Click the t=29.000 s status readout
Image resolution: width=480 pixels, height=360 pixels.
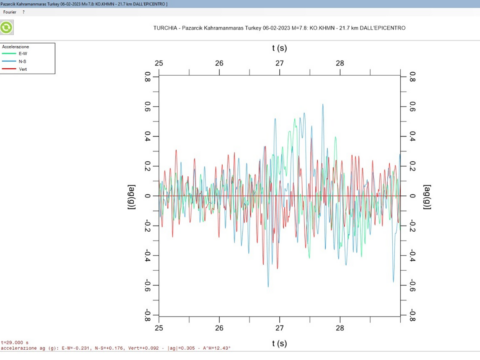tap(15, 342)
